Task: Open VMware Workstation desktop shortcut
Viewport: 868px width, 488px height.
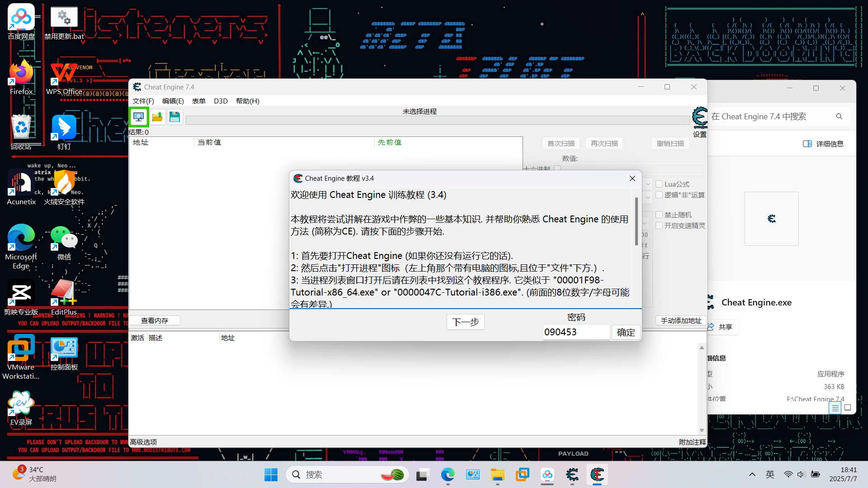Action: (21, 357)
